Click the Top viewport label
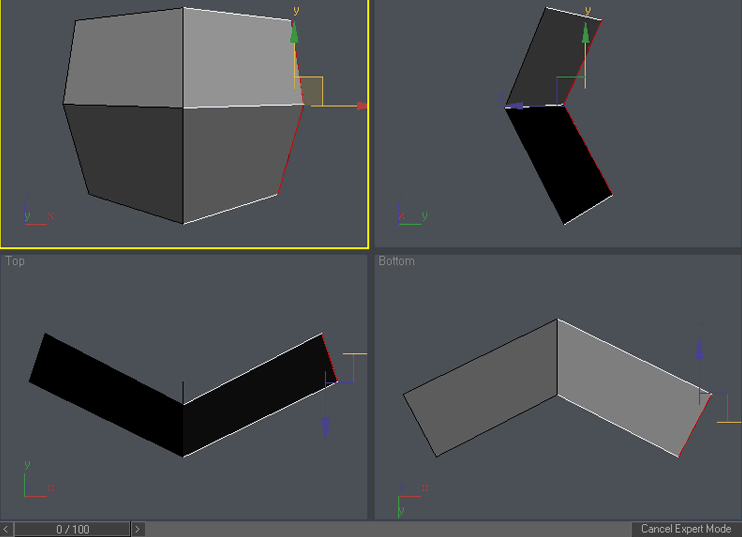 [16, 261]
